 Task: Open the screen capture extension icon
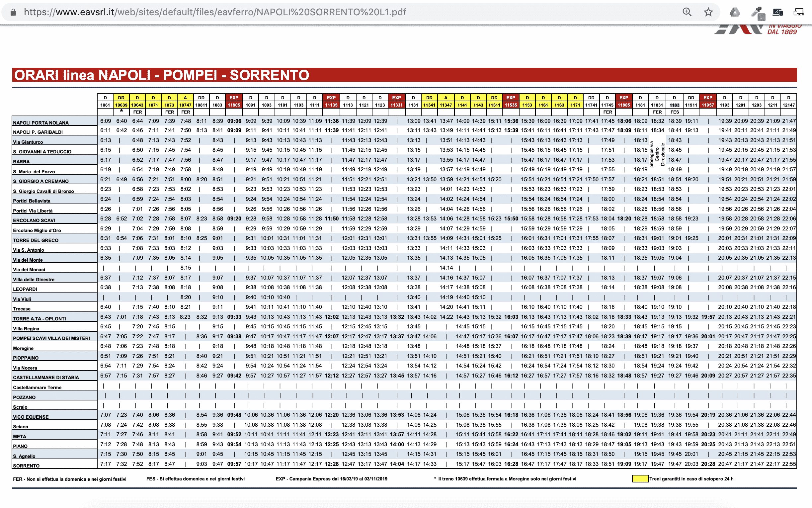tap(778, 12)
